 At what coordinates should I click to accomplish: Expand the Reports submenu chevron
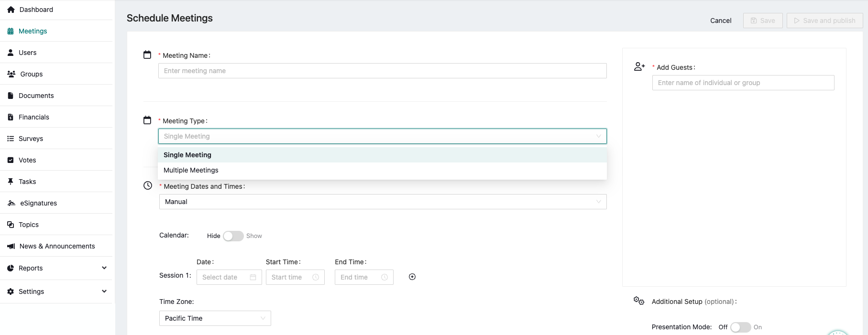tap(104, 268)
